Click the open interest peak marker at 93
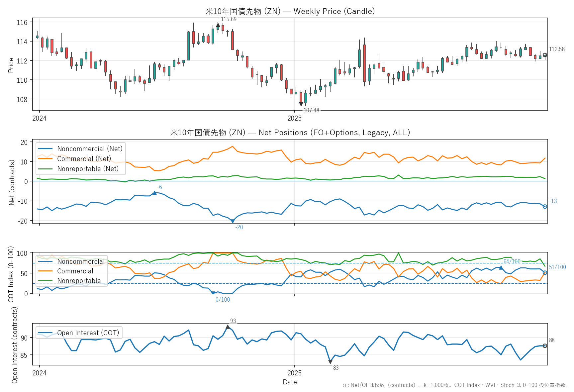Screen dimensions: 574x392 click(228, 327)
